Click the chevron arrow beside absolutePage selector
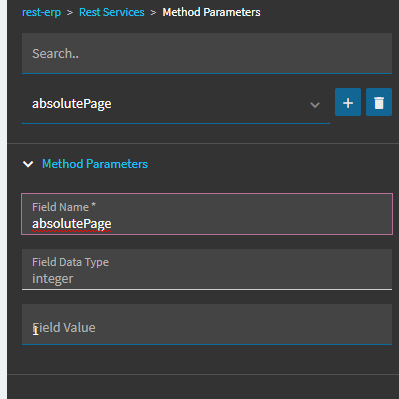The width and height of the screenshot is (399, 399). click(315, 105)
